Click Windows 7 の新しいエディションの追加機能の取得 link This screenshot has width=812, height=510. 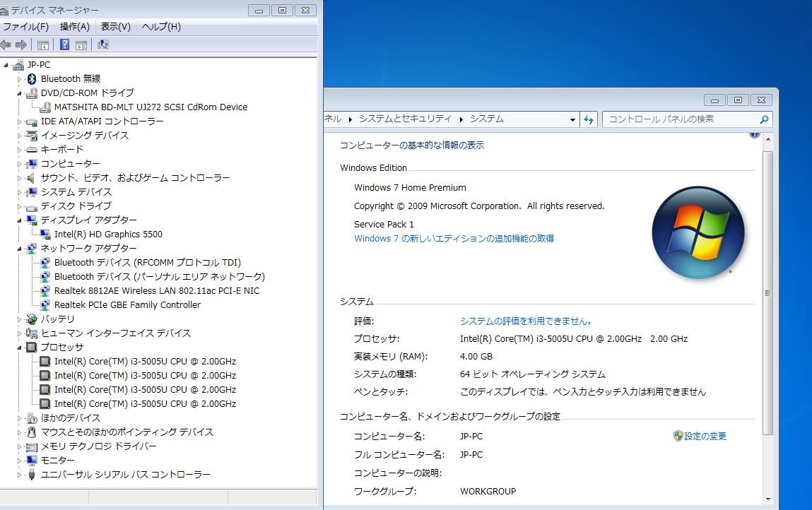coord(454,239)
